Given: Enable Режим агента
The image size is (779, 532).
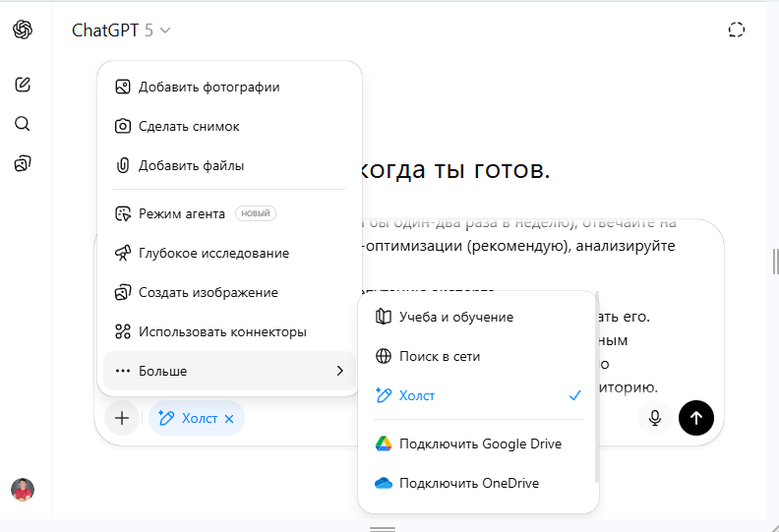Looking at the screenshot, I should (x=229, y=213).
